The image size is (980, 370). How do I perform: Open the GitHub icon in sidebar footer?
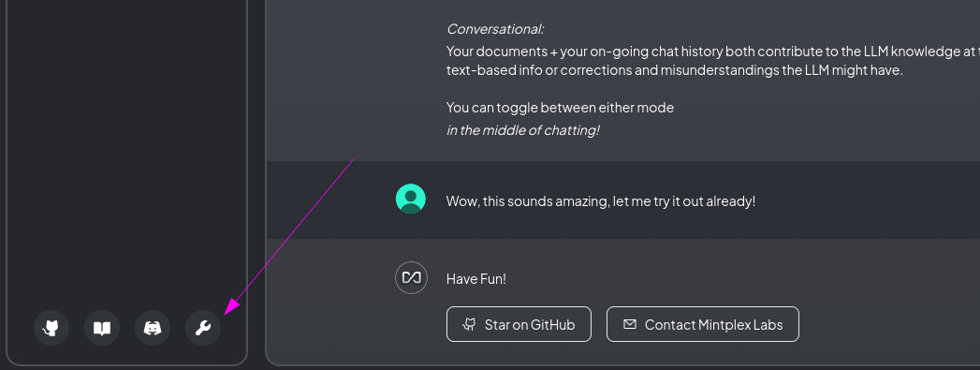pyautogui.click(x=51, y=328)
